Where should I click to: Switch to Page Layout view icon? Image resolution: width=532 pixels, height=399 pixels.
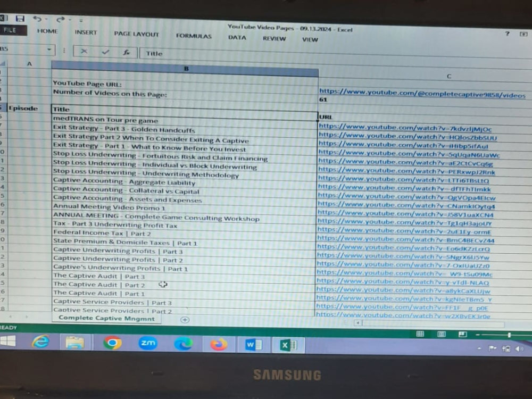442,334
